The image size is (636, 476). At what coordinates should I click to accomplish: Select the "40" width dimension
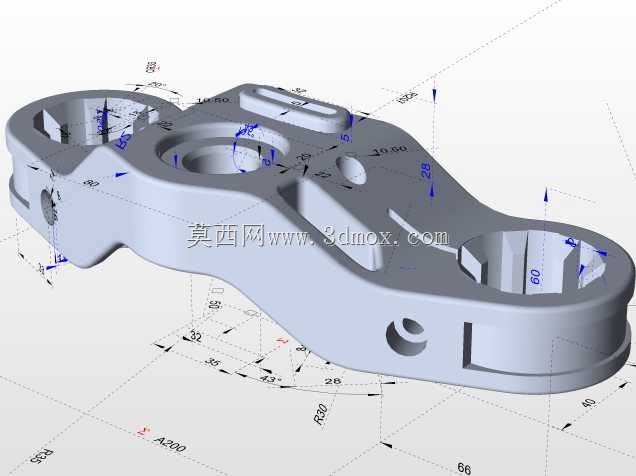tap(588, 403)
